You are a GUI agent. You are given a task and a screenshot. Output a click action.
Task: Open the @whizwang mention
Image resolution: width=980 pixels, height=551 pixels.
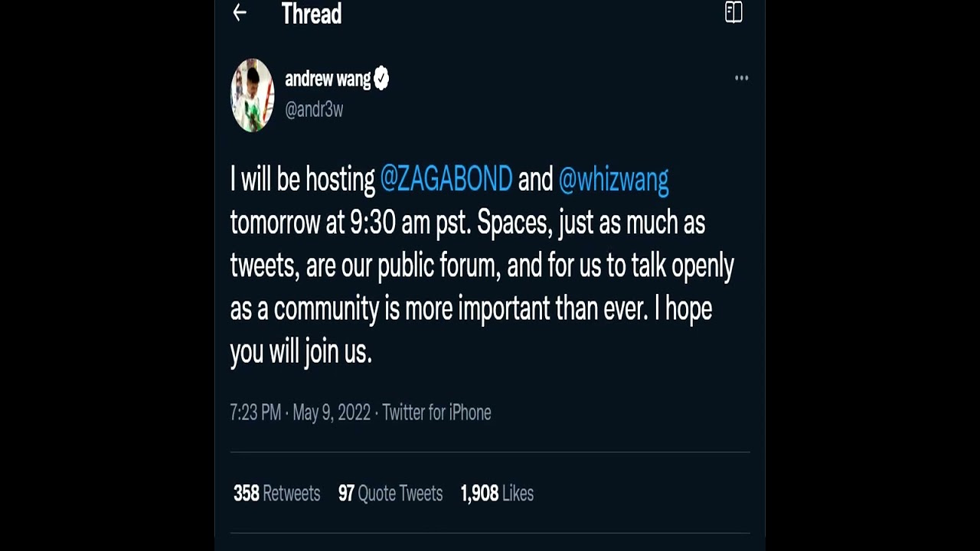[x=613, y=179]
